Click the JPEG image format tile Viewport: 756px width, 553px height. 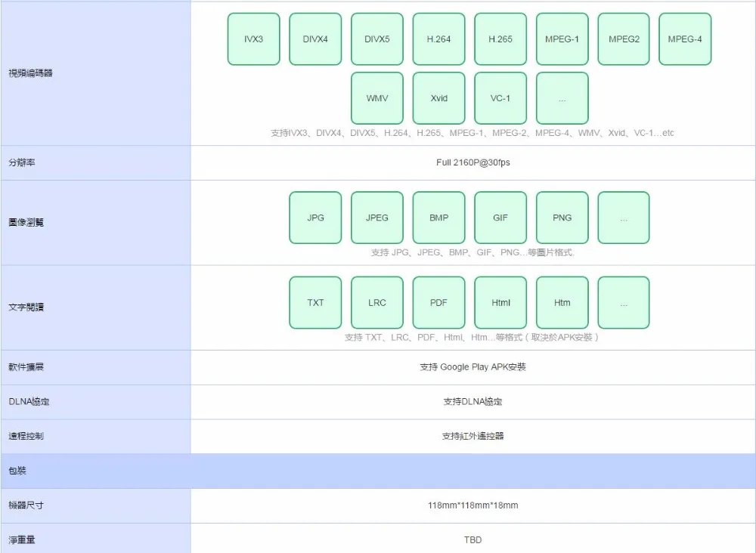[x=377, y=218]
